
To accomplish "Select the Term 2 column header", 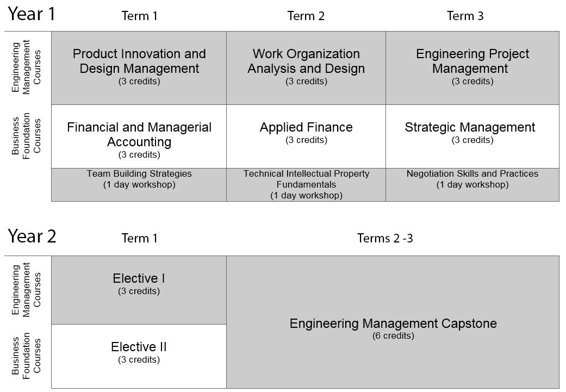I will pyautogui.click(x=306, y=16).
